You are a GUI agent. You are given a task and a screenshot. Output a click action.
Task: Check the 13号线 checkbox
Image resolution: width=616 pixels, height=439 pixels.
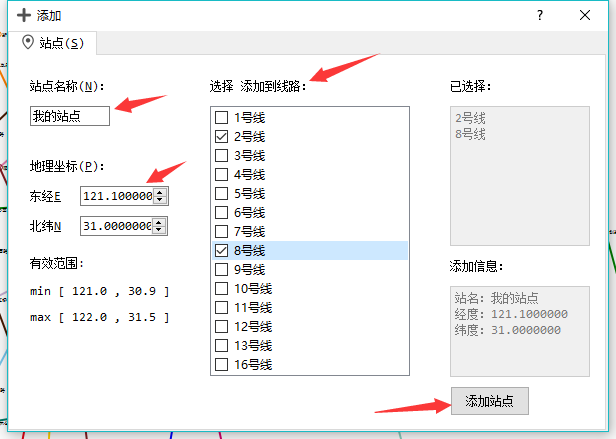point(222,345)
